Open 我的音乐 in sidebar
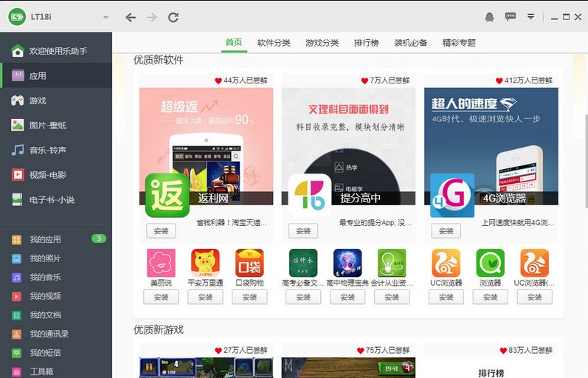 pyautogui.click(x=56, y=277)
